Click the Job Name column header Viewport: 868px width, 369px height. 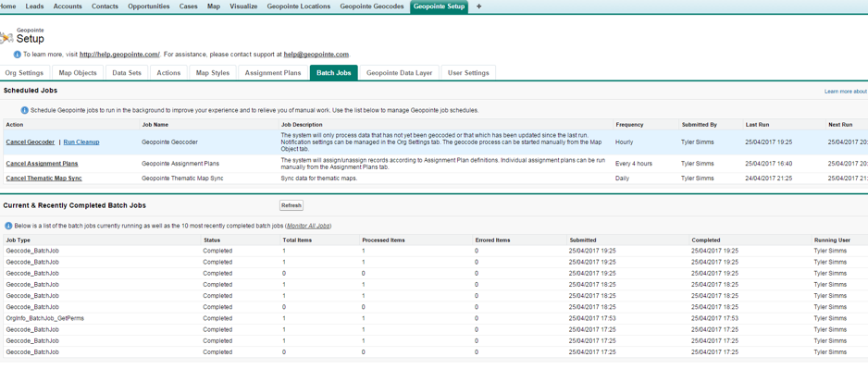coord(155,125)
